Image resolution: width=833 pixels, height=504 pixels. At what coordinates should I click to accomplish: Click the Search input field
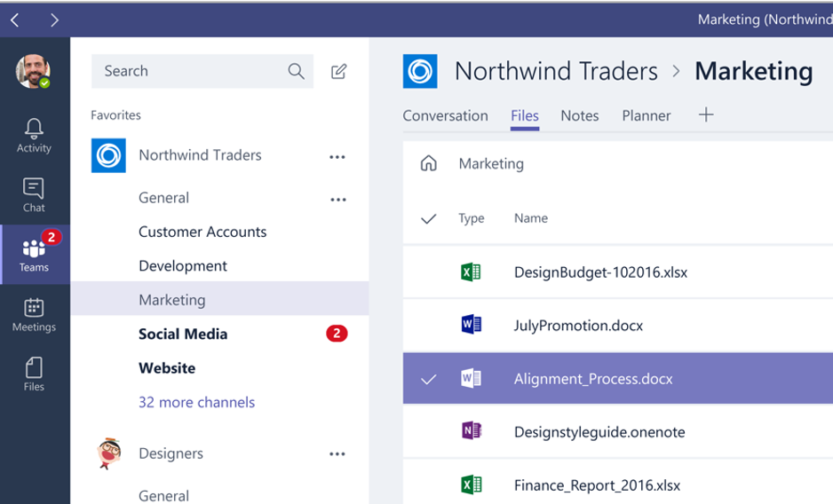[202, 71]
